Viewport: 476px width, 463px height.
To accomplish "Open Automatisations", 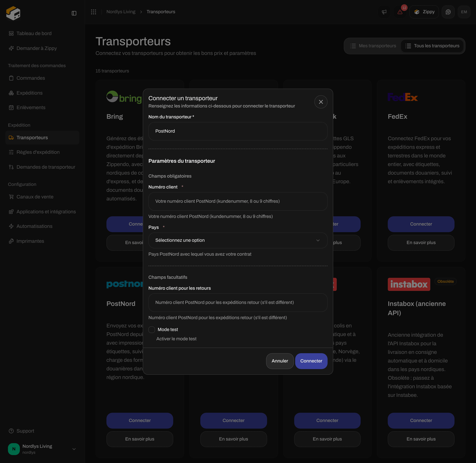I will pyautogui.click(x=42, y=226).
